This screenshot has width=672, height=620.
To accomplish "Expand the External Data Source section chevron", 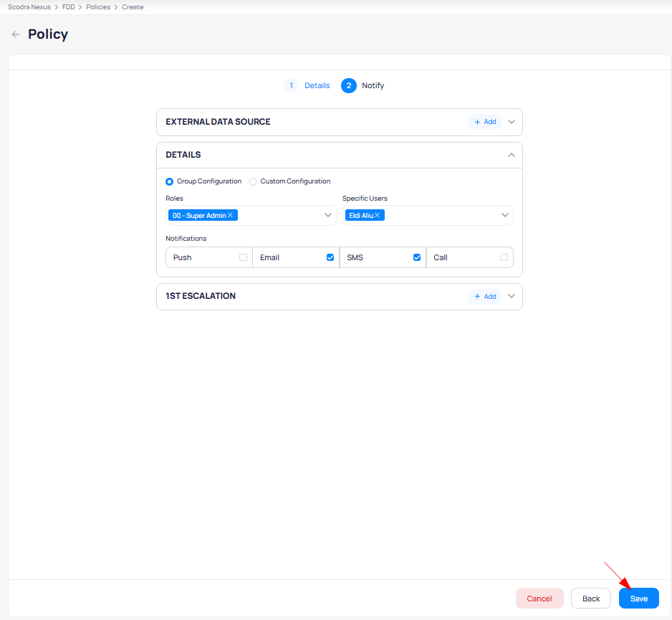I will (x=511, y=122).
